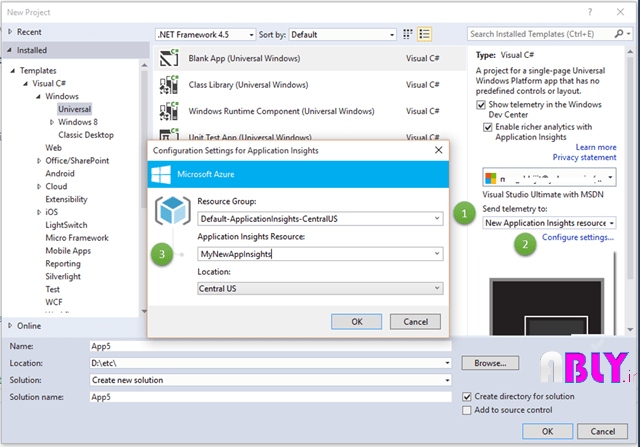Select Silverlight template category

[x=63, y=276]
